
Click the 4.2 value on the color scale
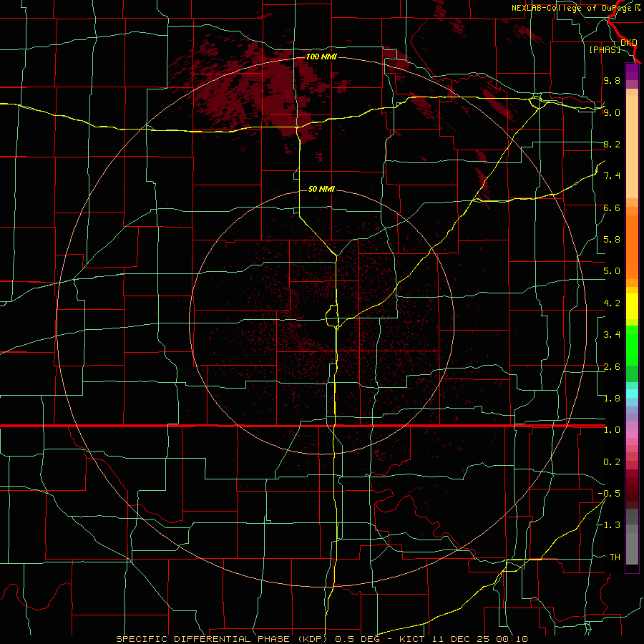(x=612, y=303)
